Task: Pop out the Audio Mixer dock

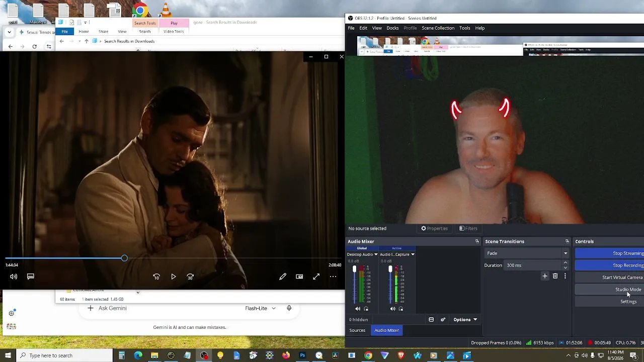Action: point(477,241)
